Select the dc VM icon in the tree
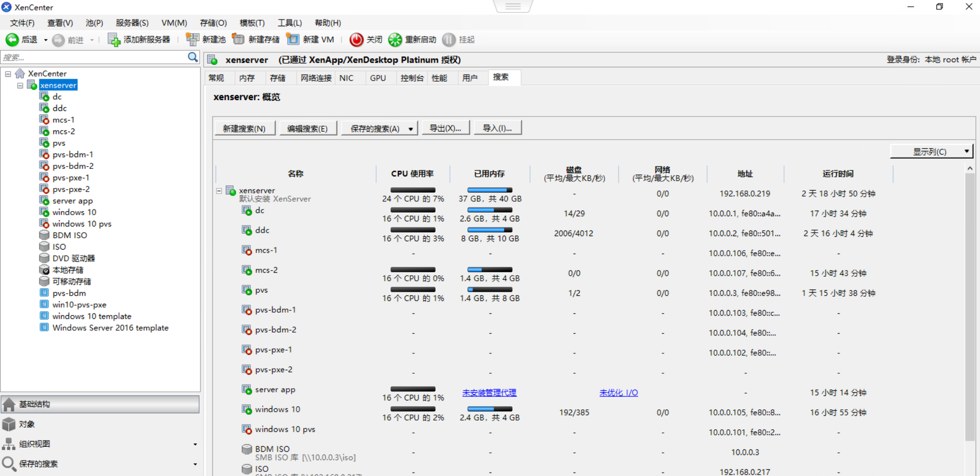 tap(45, 97)
